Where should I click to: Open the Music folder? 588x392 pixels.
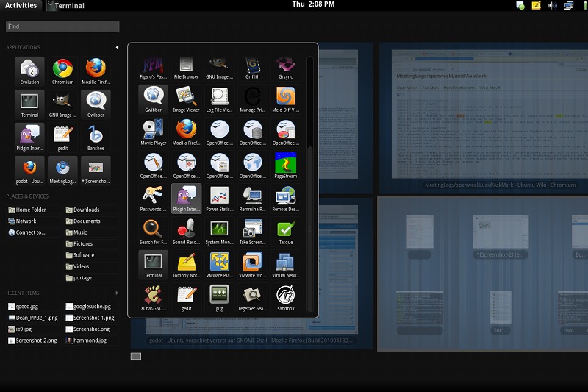pyautogui.click(x=76, y=232)
